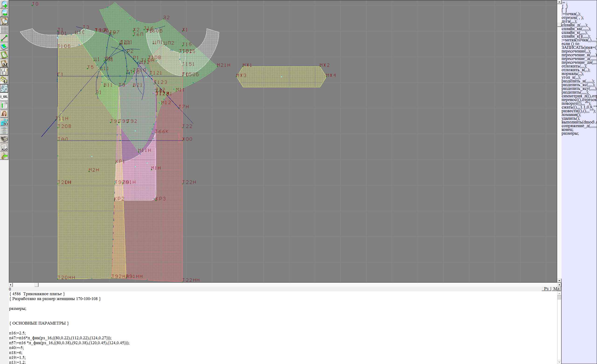Select сплайн_д command in operator list

coord(574,25)
